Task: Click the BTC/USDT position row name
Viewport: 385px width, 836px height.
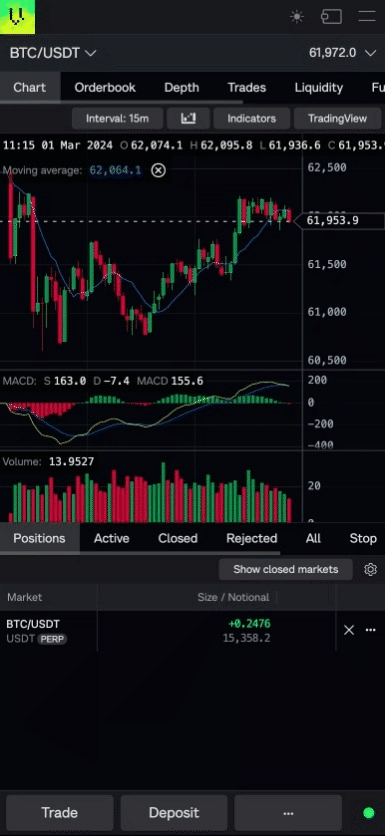Action: 33,624
